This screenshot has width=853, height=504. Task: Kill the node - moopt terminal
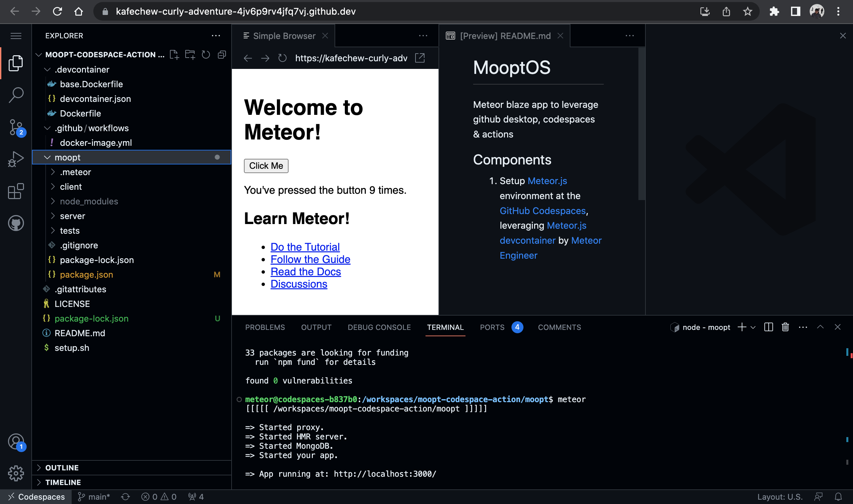785,327
